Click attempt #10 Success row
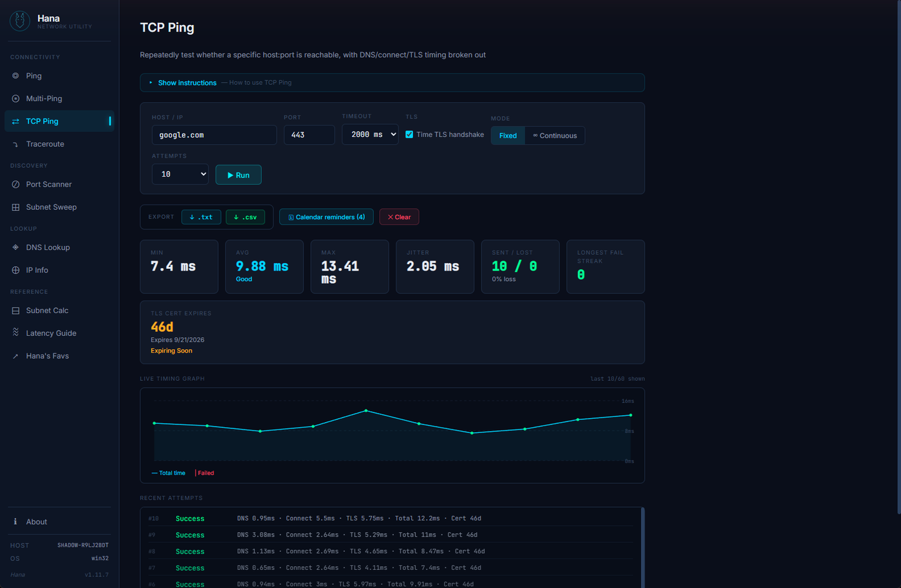Viewport: 901px width, 588px height. (x=391, y=519)
